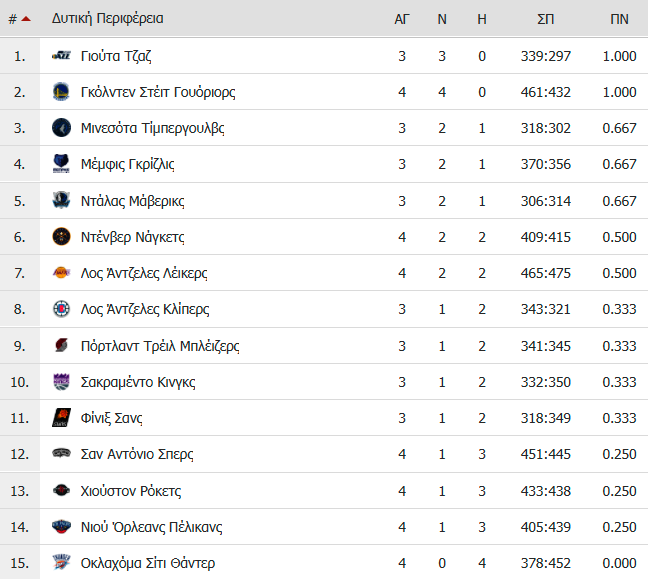Open Πόρτλαντ Τρέιλ Μπλέιζερς team link
The width and height of the screenshot is (648, 579).
tap(160, 346)
